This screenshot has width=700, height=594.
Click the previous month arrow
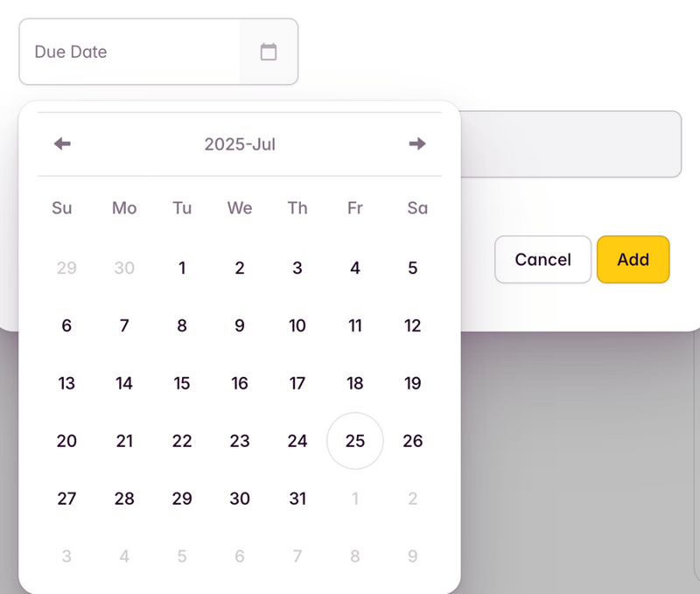[61, 143]
